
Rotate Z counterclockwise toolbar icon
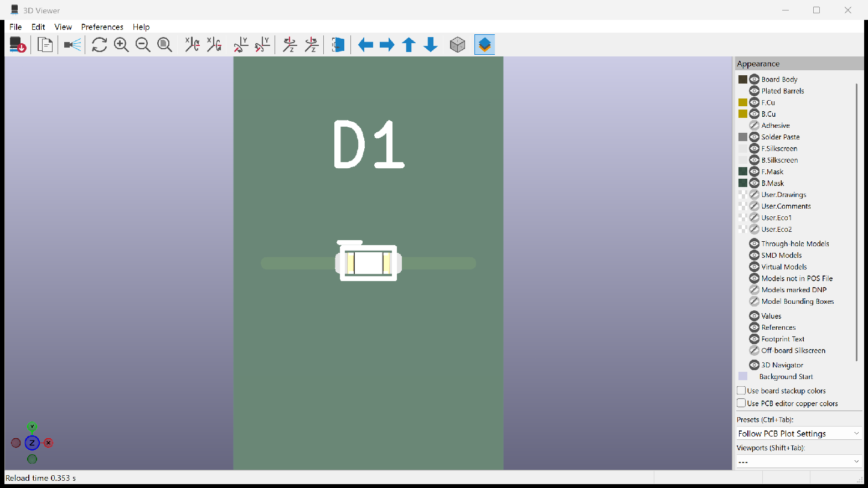(x=312, y=45)
